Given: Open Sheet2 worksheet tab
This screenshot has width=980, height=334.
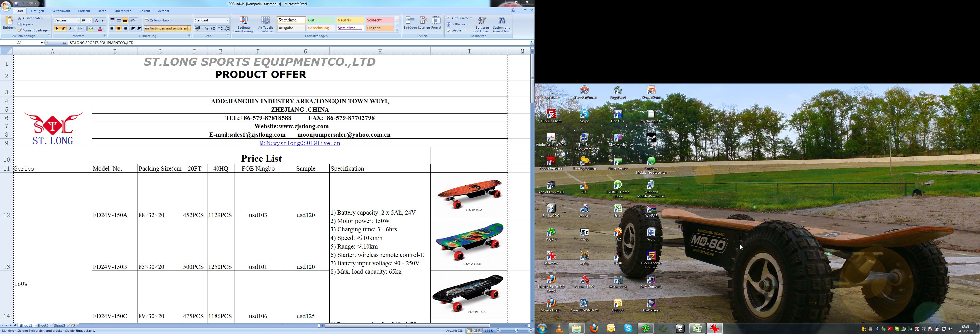Looking at the screenshot, I should pos(43,326).
